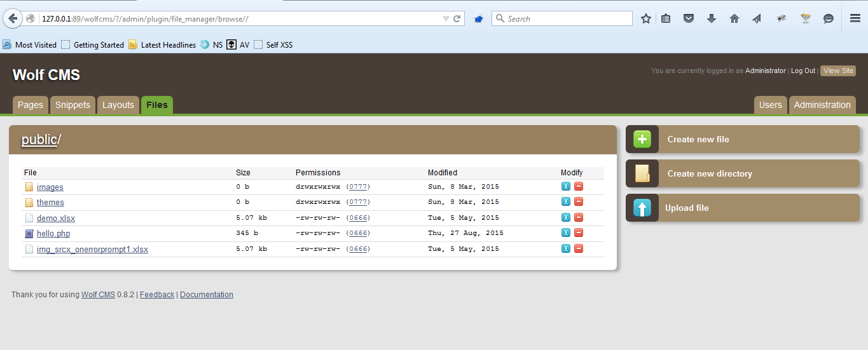Click the themes folder icon
The width and height of the screenshot is (868, 350).
pyautogui.click(x=29, y=203)
